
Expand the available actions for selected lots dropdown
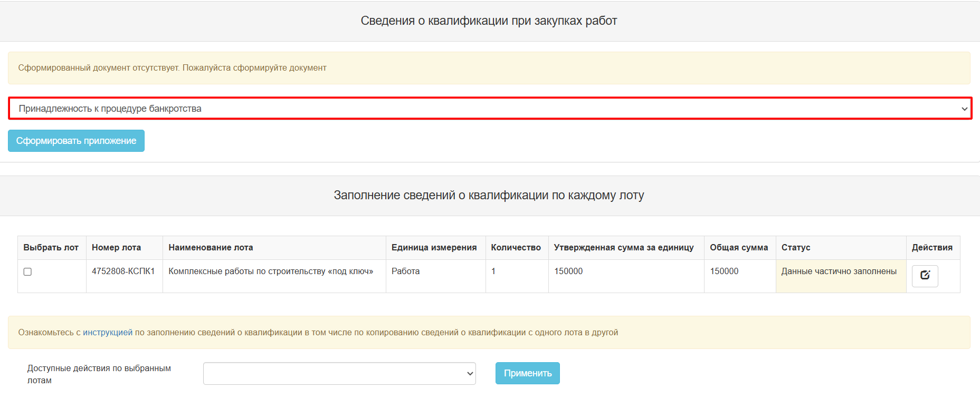tap(339, 373)
